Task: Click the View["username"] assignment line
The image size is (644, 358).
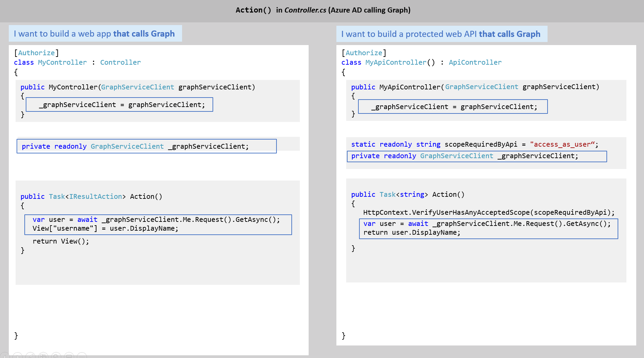Action: click(x=106, y=228)
